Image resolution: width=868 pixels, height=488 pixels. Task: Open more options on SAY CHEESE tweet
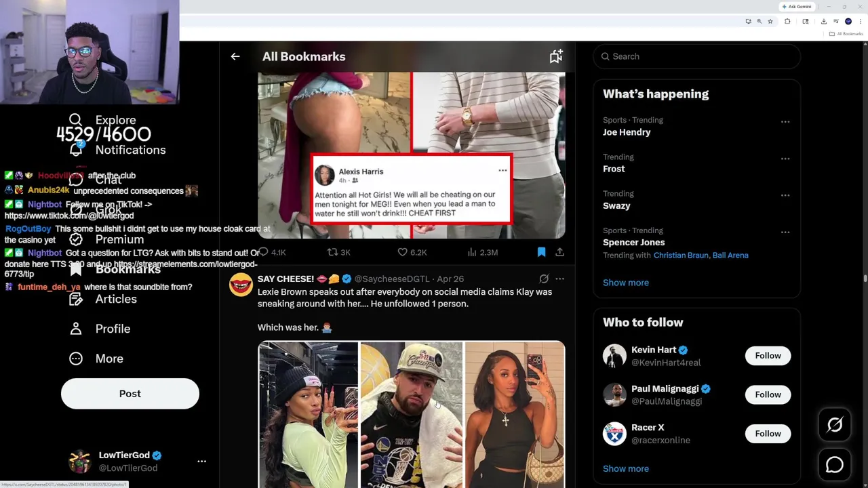pyautogui.click(x=559, y=279)
